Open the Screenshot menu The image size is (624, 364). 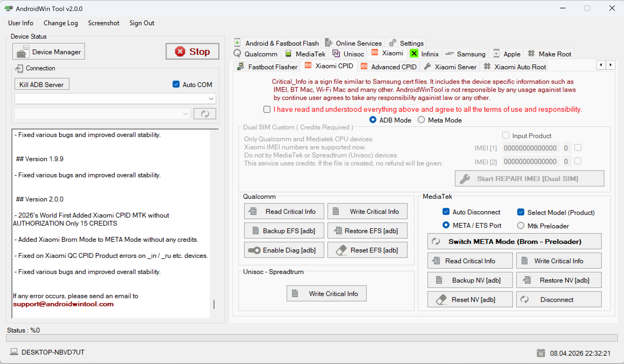(104, 23)
